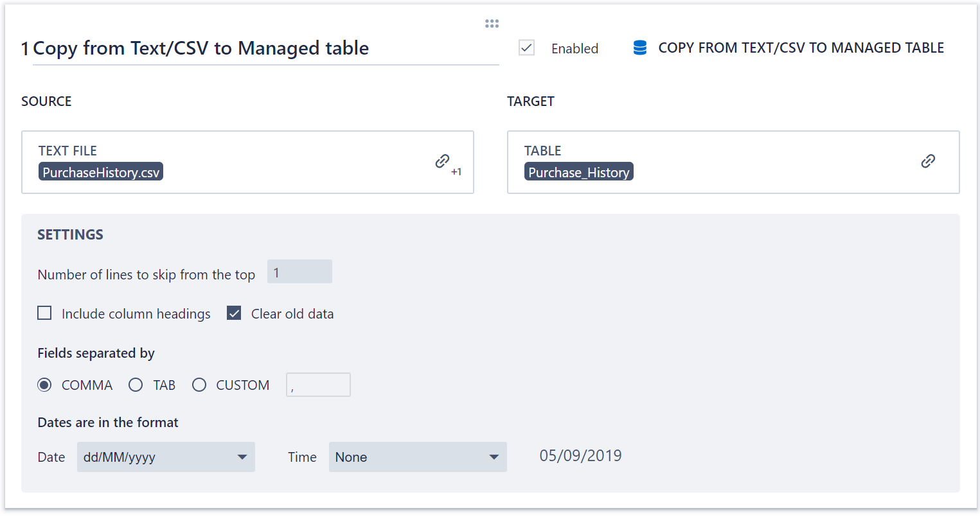The height and width of the screenshot is (517, 980).
Task: Click the lines-to-skip input showing 1
Action: [x=299, y=271]
